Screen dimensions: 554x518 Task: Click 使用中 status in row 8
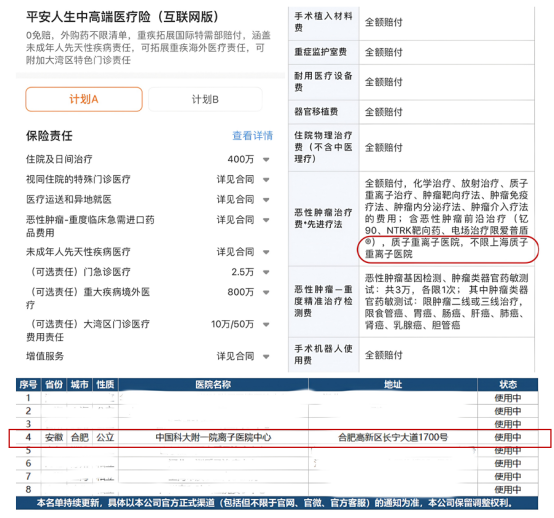pyautogui.click(x=508, y=490)
